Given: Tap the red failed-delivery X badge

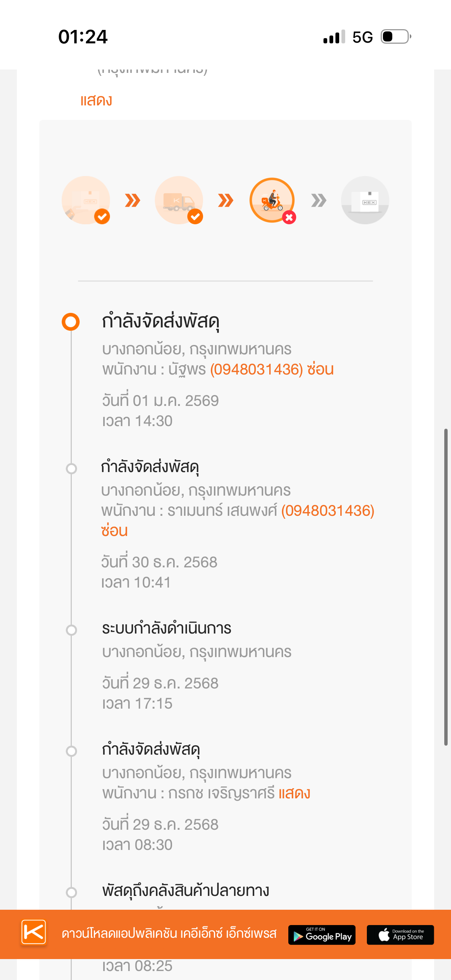Looking at the screenshot, I should pyautogui.click(x=289, y=218).
